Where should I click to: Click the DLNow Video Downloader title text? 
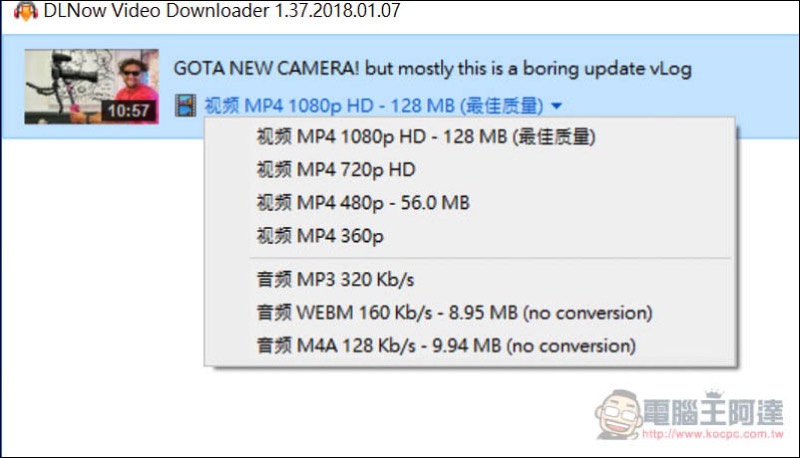[x=222, y=11]
